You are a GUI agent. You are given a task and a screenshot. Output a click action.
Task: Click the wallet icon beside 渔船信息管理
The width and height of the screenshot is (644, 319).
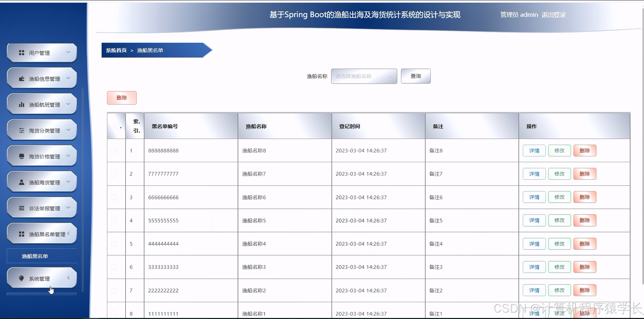[x=22, y=79]
